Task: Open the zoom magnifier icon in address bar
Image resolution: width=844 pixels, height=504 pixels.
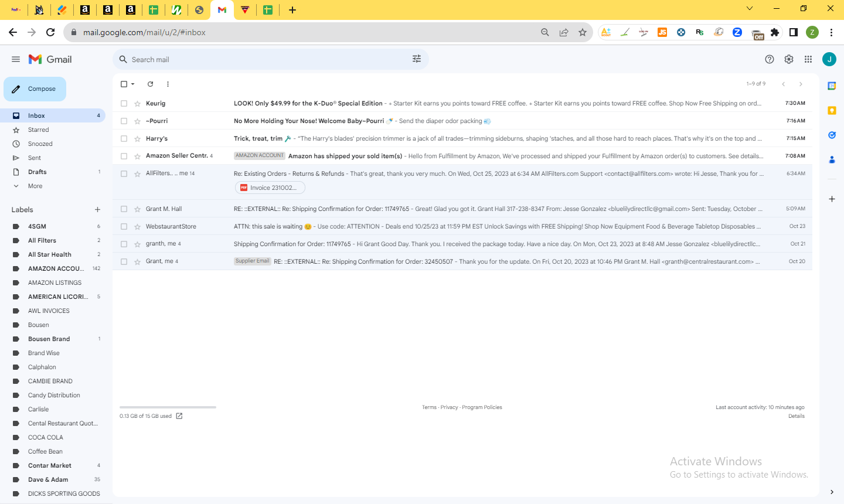Action: coord(544,32)
